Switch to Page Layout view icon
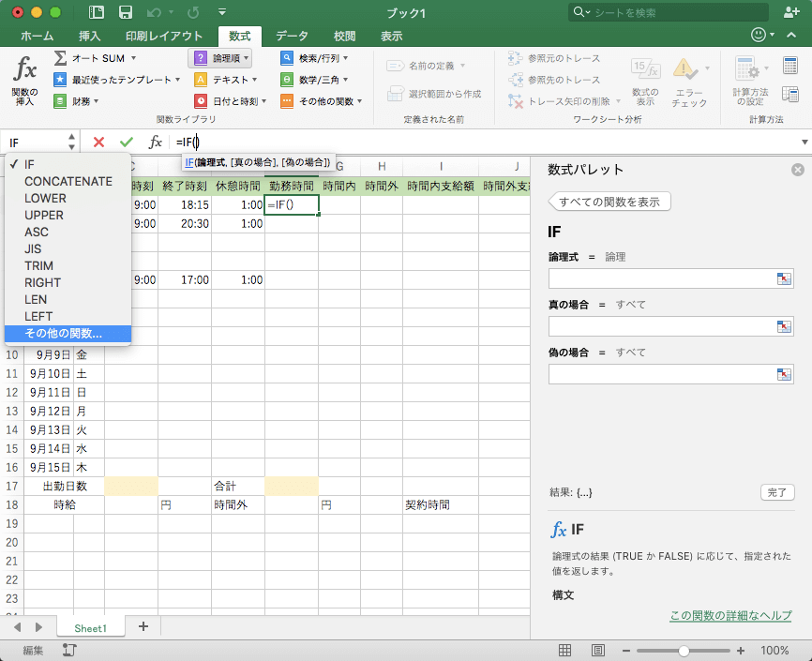 point(597,650)
